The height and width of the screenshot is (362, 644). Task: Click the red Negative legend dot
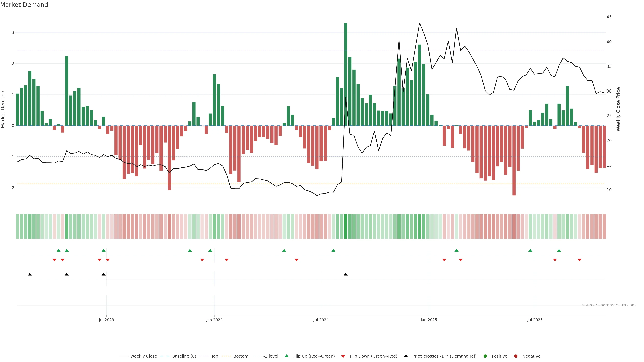(x=516, y=356)
